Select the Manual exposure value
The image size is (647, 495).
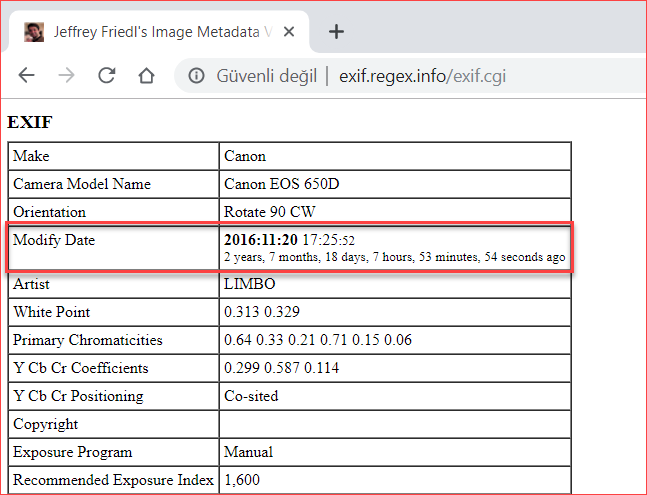pos(248,452)
